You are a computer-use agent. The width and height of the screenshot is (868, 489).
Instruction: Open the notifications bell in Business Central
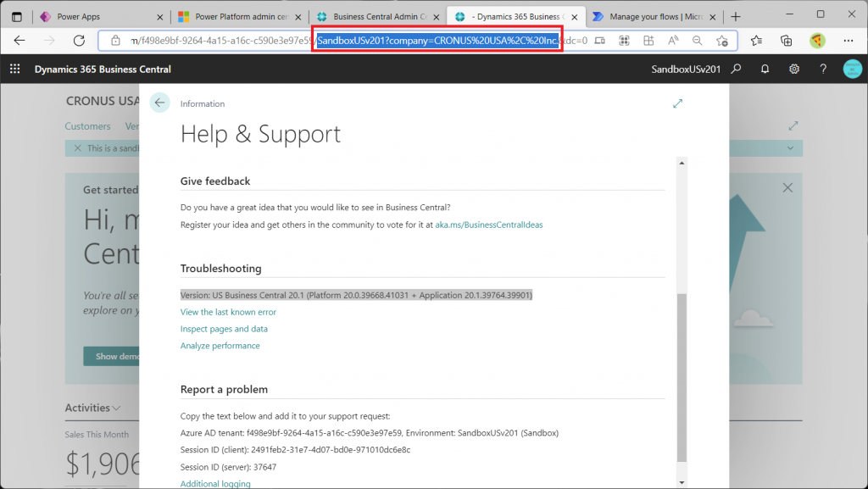765,69
